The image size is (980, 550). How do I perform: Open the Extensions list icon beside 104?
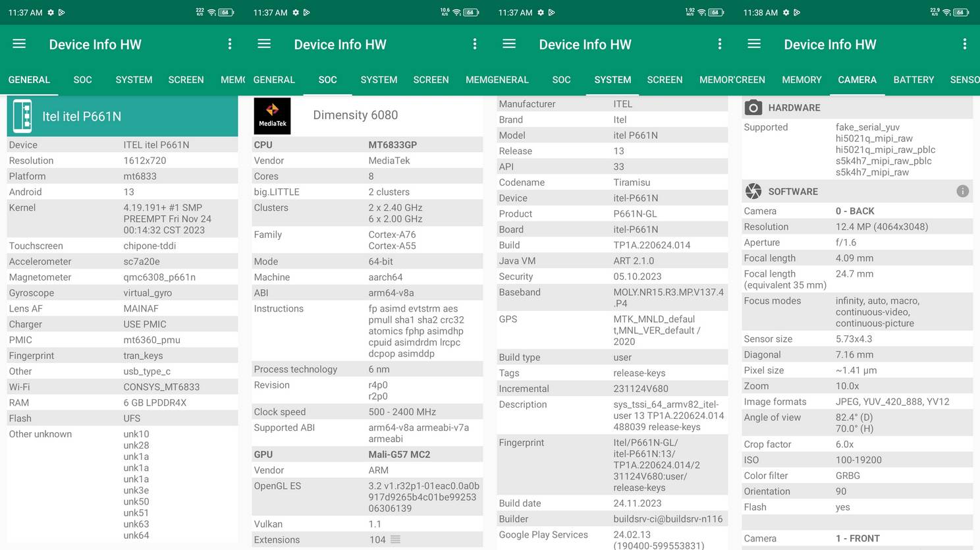pyautogui.click(x=395, y=539)
